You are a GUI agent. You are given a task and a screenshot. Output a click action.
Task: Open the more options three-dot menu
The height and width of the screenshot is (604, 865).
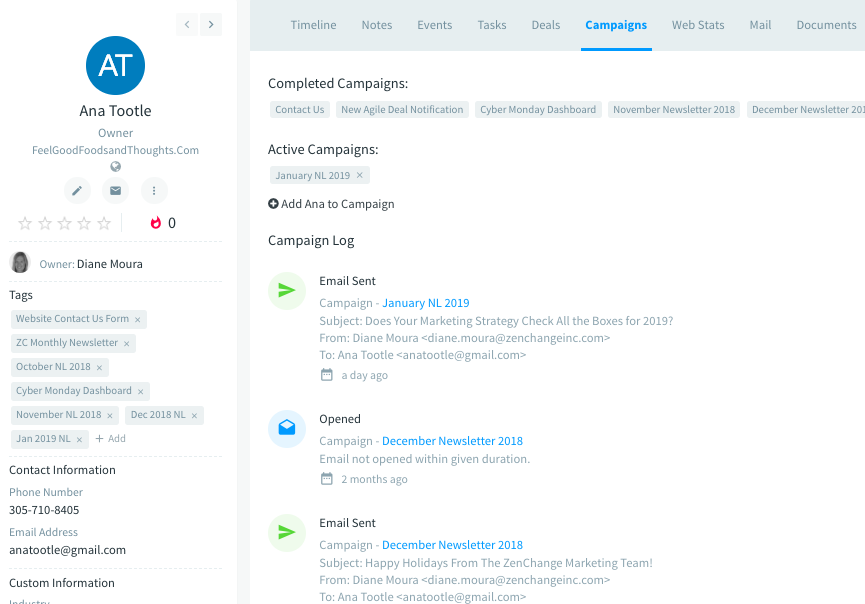click(154, 191)
